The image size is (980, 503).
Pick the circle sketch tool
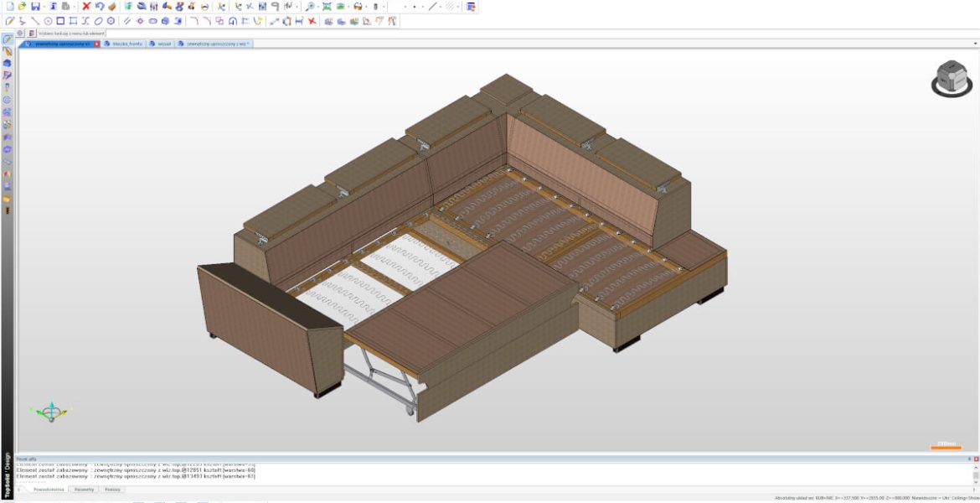(x=48, y=21)
